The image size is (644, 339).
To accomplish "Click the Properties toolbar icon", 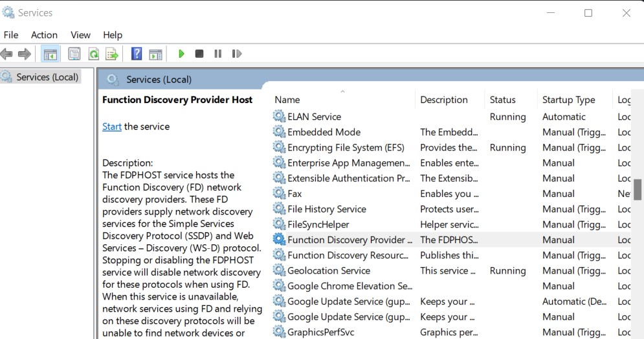I will (74, 54).
